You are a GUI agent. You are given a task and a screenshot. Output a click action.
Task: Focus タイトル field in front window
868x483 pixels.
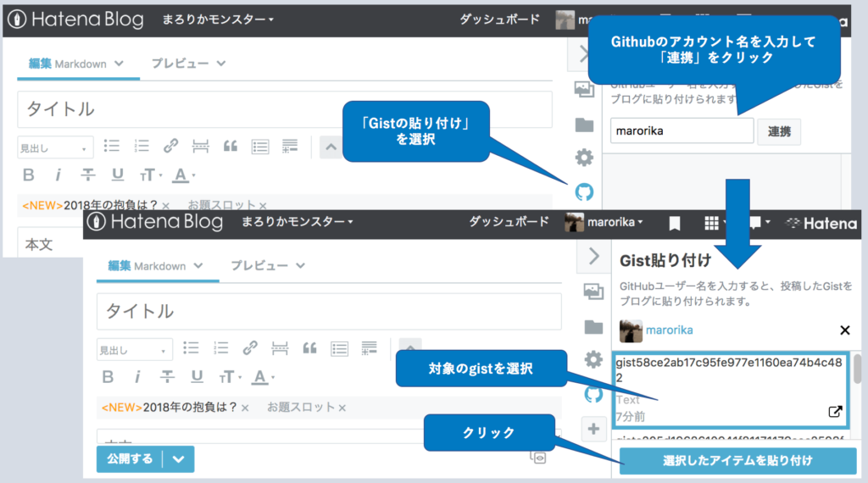(x=329, y=312)
